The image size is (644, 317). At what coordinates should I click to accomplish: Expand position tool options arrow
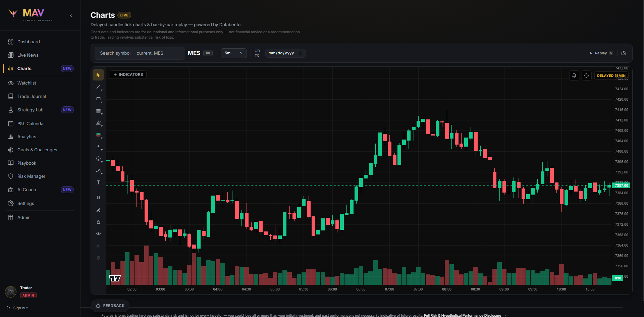102,138
